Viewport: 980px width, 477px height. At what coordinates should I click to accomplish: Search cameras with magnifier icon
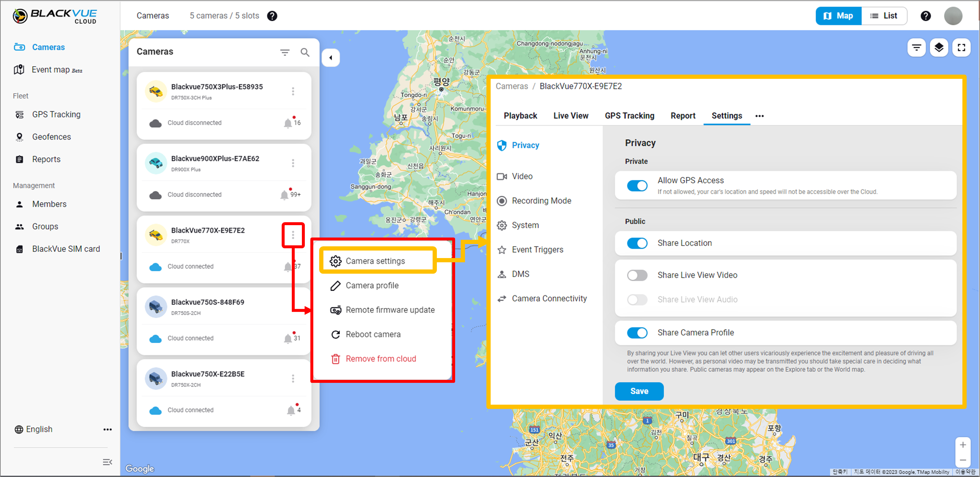[x=305, y=52]
